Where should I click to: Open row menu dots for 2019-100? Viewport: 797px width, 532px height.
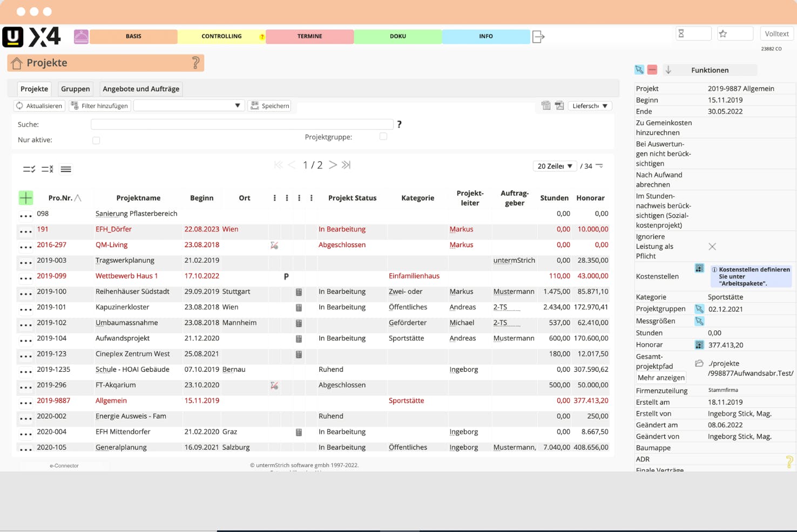(25, 294)
